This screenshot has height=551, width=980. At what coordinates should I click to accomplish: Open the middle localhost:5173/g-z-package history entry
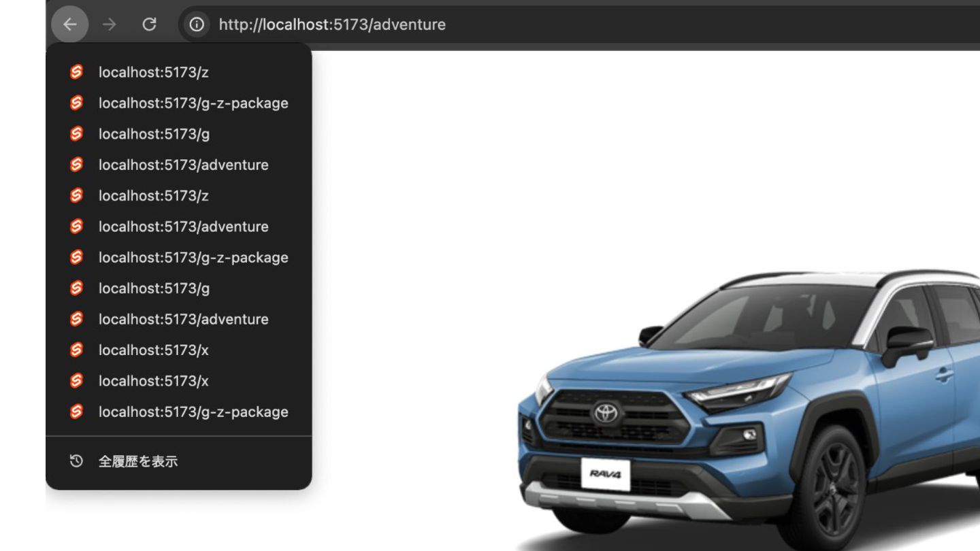(x=178, y=257)
